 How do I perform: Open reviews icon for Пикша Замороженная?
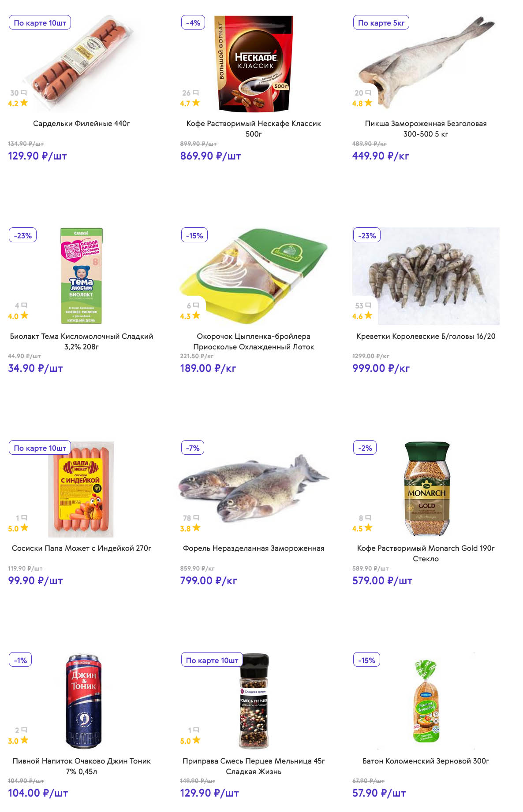coord(368,93)
